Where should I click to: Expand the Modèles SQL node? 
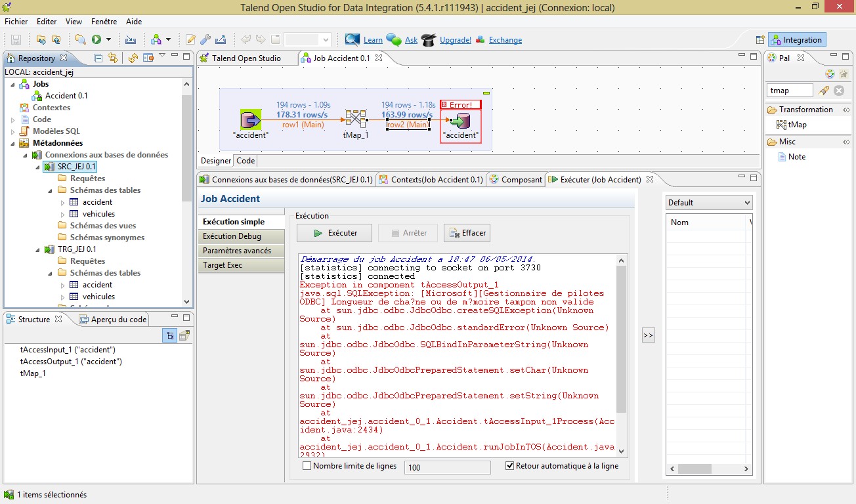pyautogui.click(x=12, y=131)
